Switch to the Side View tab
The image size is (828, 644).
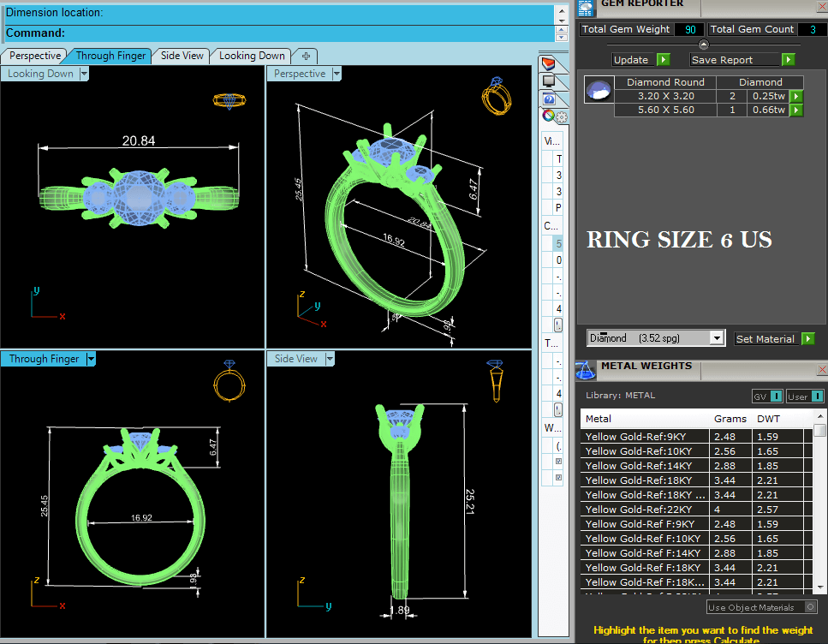tap(182, 56)
